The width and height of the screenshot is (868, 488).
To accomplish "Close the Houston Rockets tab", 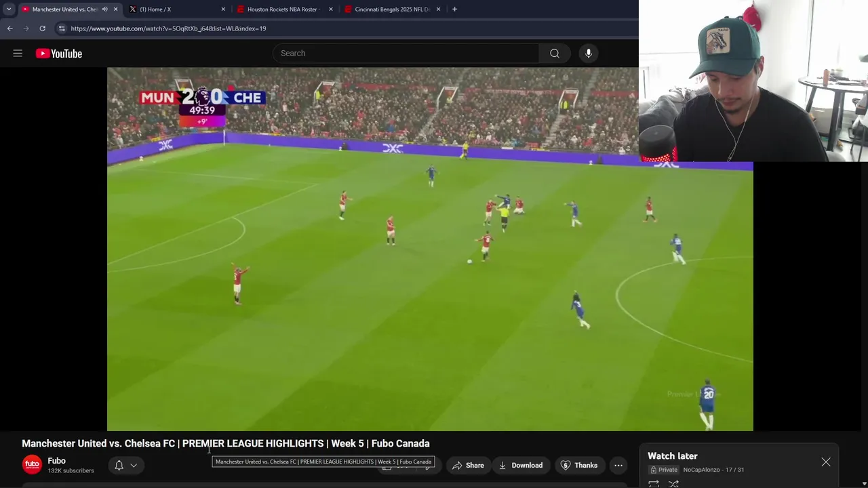I will pyautogui.click(x=331, y=9).
